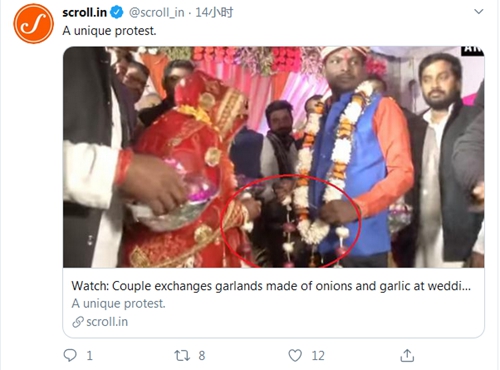Open the wedding garland video thumbnail
The height and width of the screenshot is (370, 500).
[274, 157]
